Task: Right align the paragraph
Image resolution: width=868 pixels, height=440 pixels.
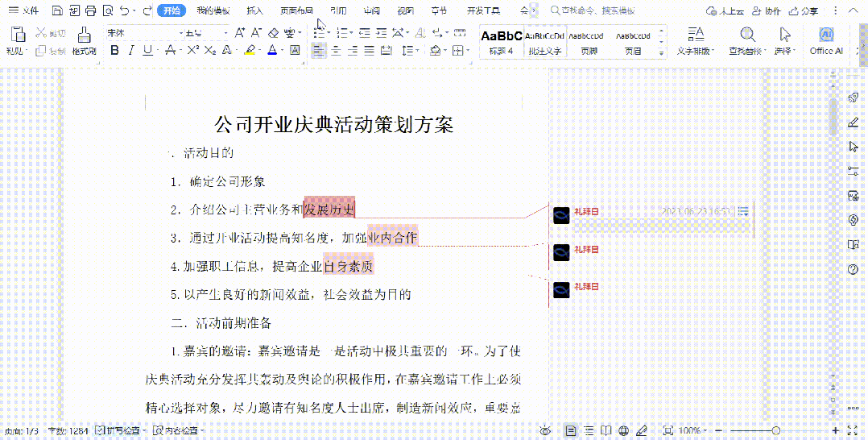Action: 352,51
